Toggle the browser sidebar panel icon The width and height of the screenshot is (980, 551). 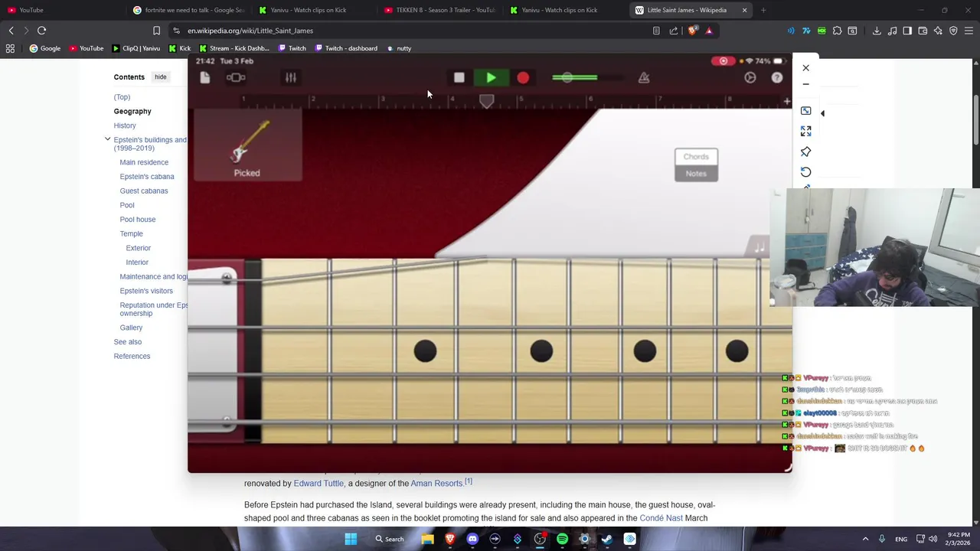click(907, 31)
